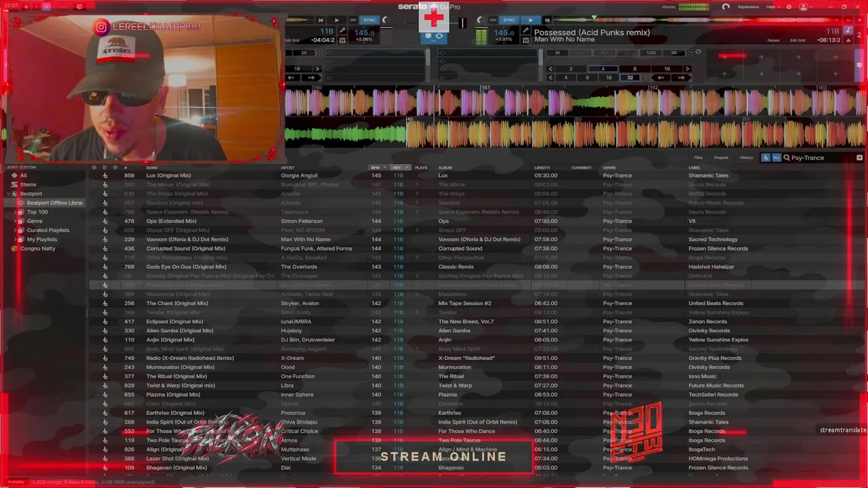Open the Expansions menu
868x488 pixels.
click(749, 7)
